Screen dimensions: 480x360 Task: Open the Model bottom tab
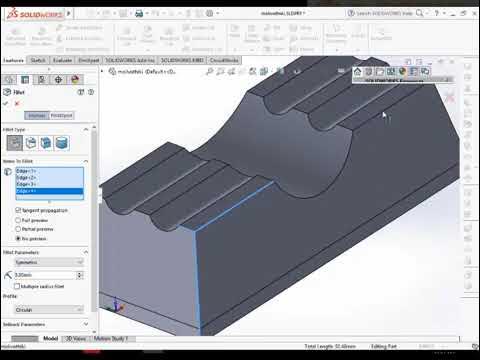[x=51, y=338]
